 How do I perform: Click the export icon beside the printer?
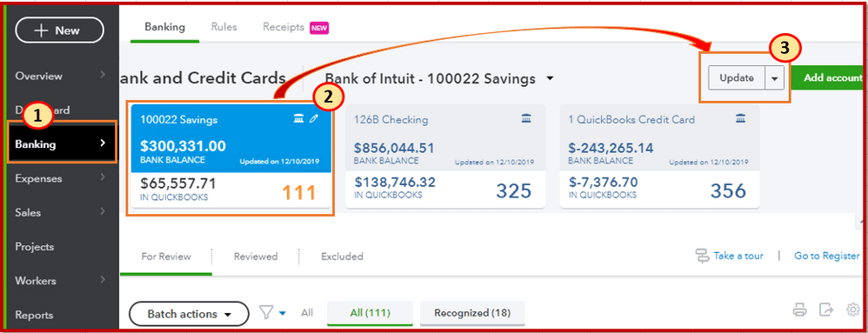pos(826,310)
